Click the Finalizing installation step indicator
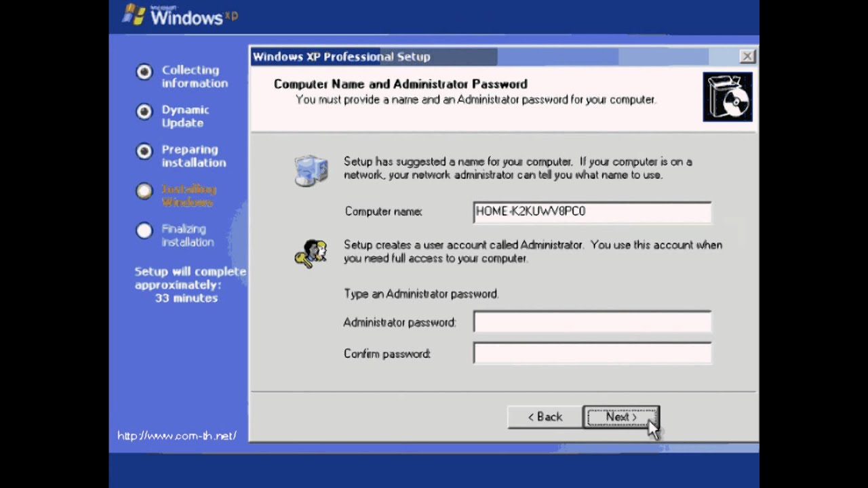The height and width of the screenshot is (488, 868). point(144,231)
